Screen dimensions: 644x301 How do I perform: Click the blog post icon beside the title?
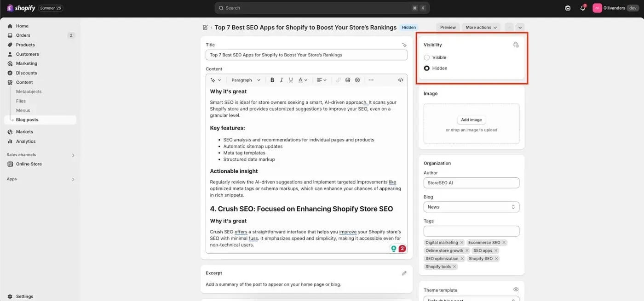click(x=205, y=28)
